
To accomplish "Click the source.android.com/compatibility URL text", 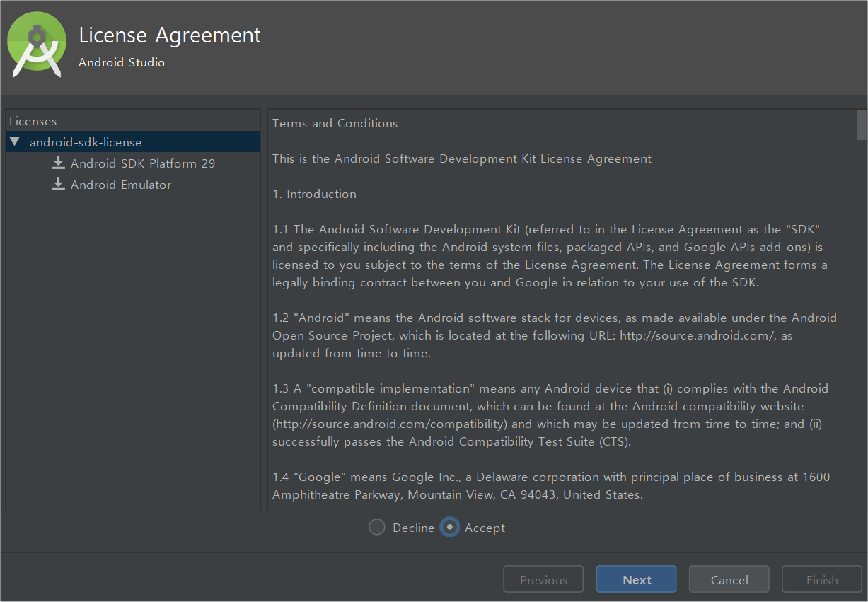I will (x=391, y=424).
